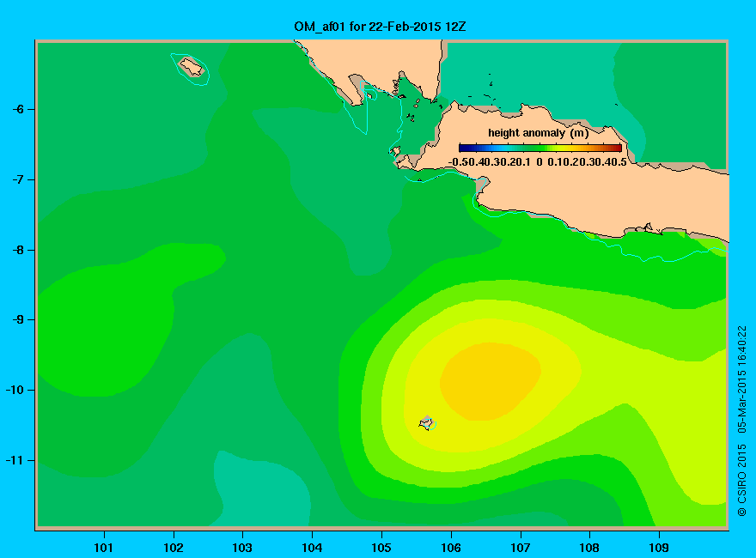This screenshot has width=756, height=558.
Task: Click latitude axis label -9
Action: [18, 319]
